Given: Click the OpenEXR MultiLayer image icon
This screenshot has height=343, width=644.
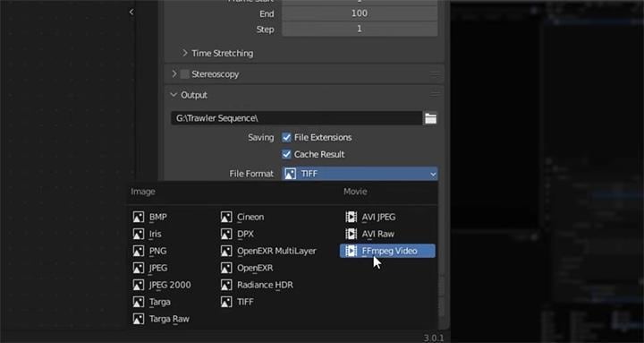Looking at the screenshot, I should 226,251.
